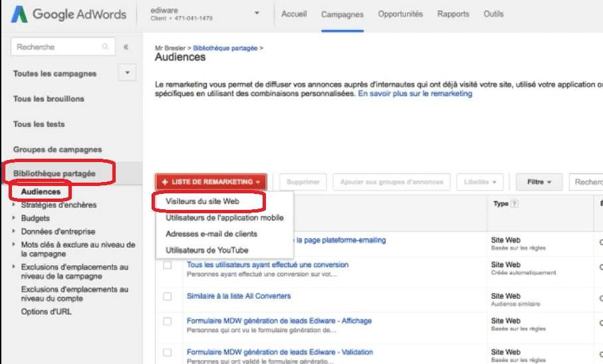Expand the Filtre dropdown
Image resolution: width=603 pixels, height=364 pixels.
[539, 182]
